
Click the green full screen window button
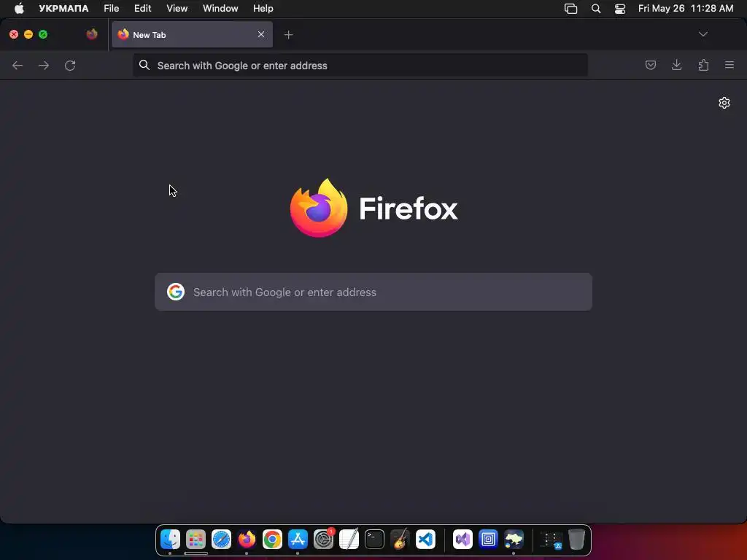(43, 34)
